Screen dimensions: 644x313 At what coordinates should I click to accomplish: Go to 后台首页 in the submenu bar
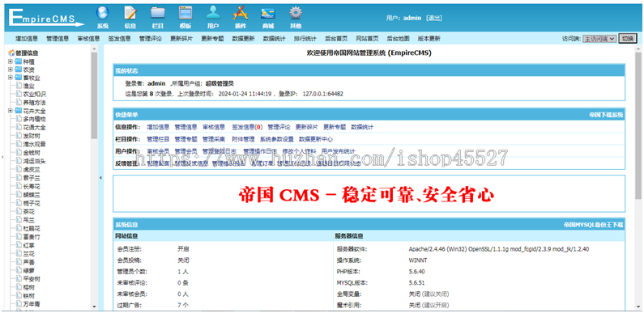[336, 39]
